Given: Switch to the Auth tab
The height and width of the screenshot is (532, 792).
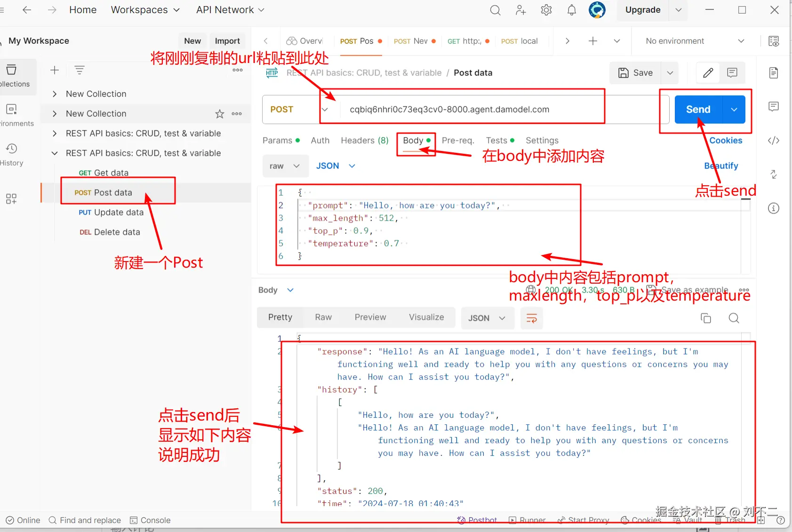Looking at the screenshot, I should [320, 141].
